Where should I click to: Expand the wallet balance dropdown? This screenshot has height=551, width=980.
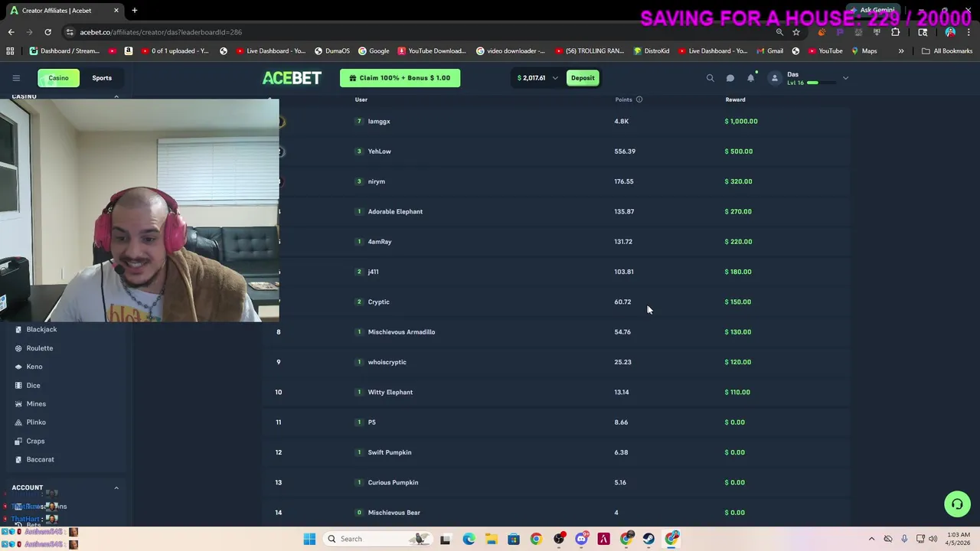click(555, 78)
